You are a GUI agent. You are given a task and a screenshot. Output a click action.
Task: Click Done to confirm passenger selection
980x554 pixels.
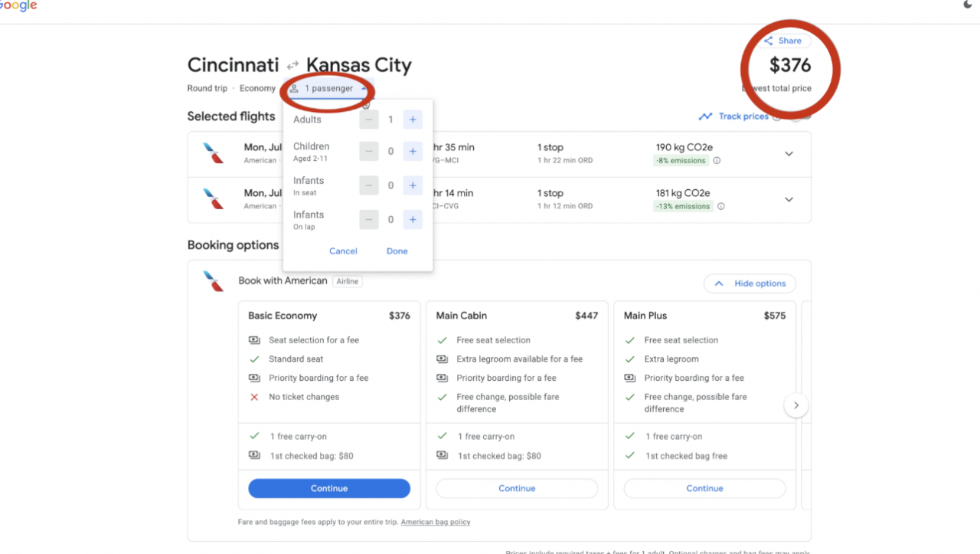click(397, 251)
